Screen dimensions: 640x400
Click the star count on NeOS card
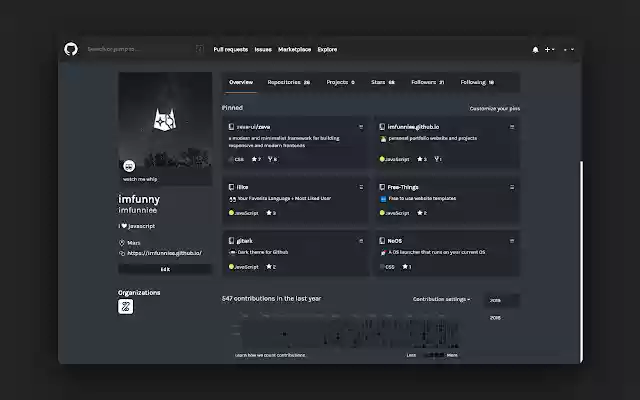pos(407,267)
